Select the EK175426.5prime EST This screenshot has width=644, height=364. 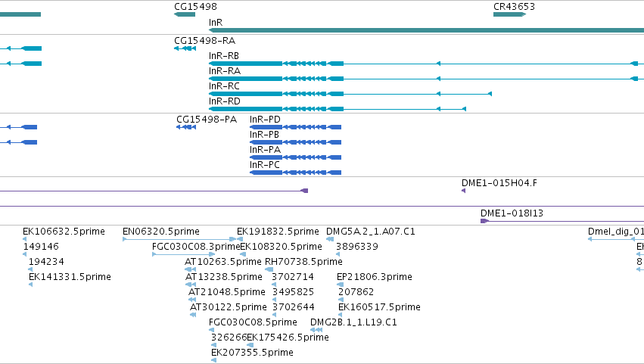tap(288, 338)
